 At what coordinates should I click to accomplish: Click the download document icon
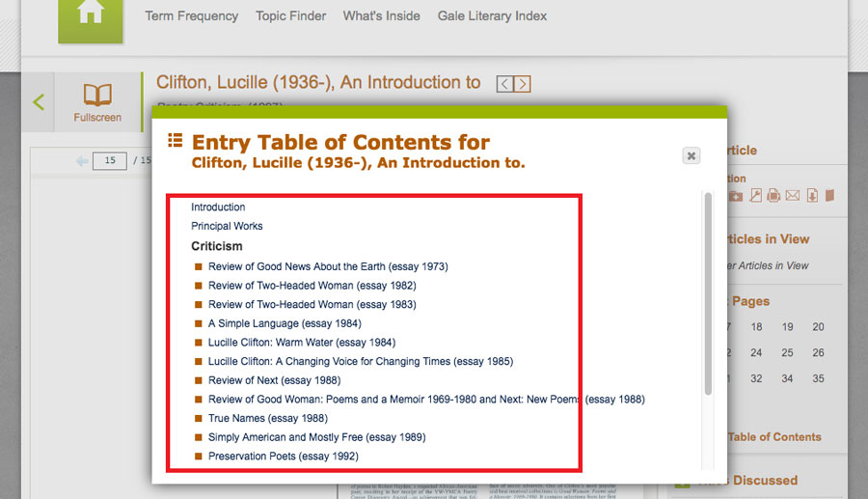(812, 196)
